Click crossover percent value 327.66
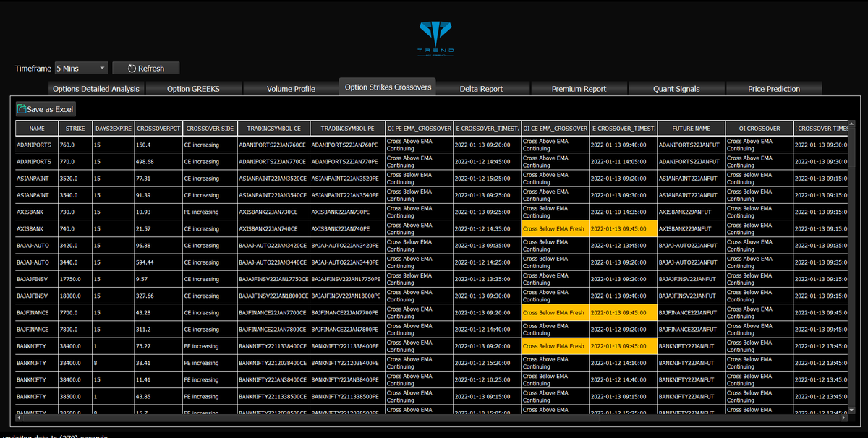The width and height of the screenshot is (868, 438). (158, 296)
